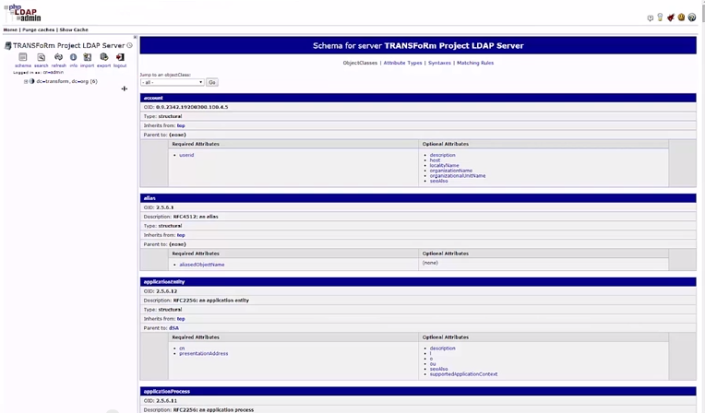The width and height of the screenshot is (705, 413).
Task: Click the Show Cache link
Action: click(72, 30)
